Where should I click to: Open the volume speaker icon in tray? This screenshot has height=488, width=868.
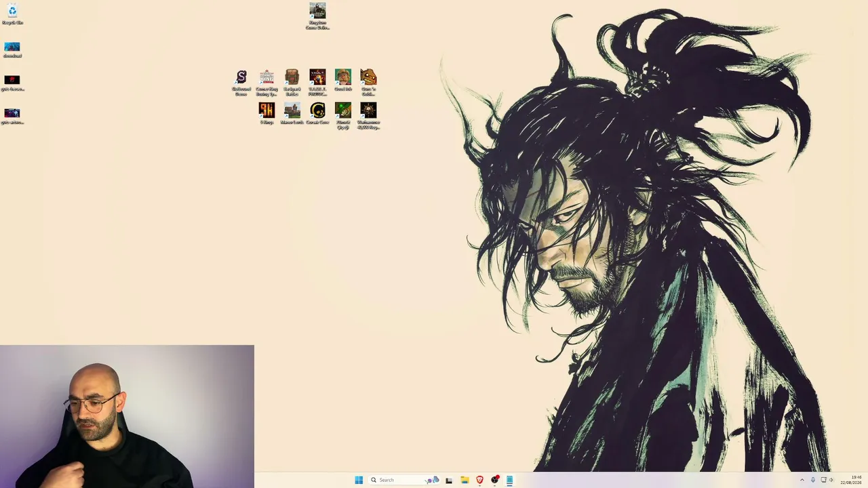click(831, 480)
